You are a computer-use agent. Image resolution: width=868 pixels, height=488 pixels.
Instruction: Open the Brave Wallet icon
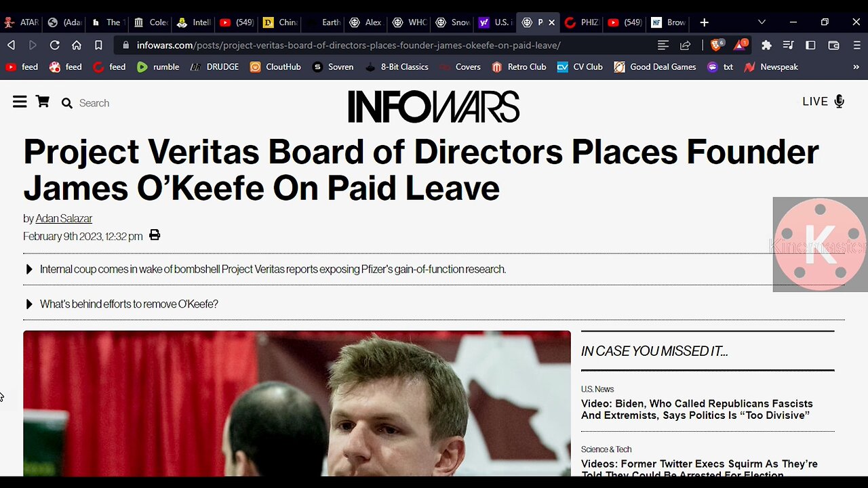pyautogui.click(x=834, y=45)
